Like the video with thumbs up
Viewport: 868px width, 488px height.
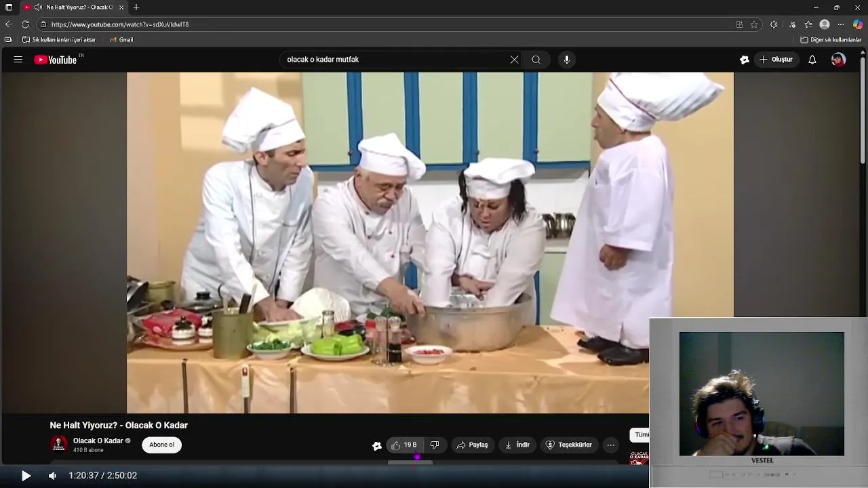coord(404,445)
